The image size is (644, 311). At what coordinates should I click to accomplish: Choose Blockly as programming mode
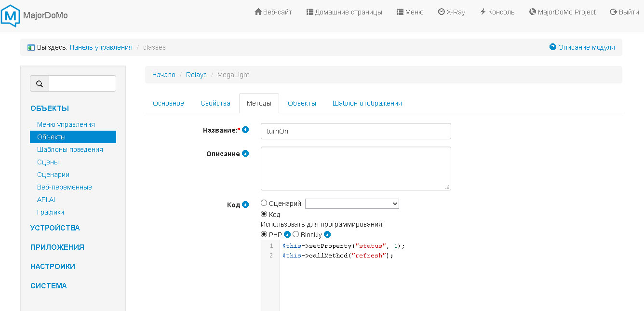point(296,234)
